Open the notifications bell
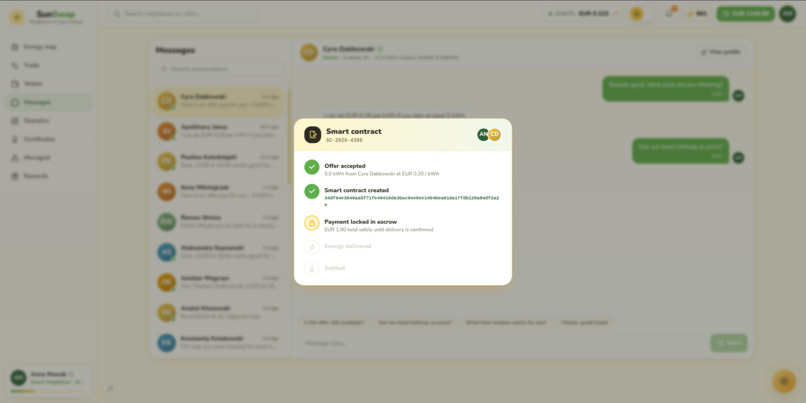This screenshot has height=403, width=806. 669,14
